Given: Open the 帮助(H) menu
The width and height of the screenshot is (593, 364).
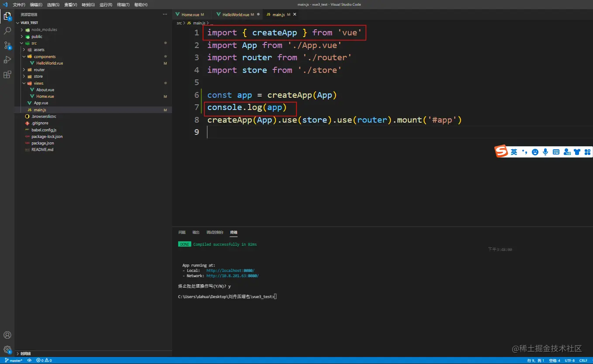Looking at the screenshot, I should point(141,5).
